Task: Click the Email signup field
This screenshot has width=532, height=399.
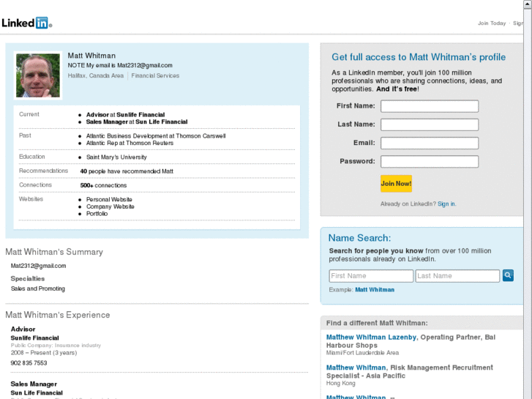Action: click(x=430, y=143)
